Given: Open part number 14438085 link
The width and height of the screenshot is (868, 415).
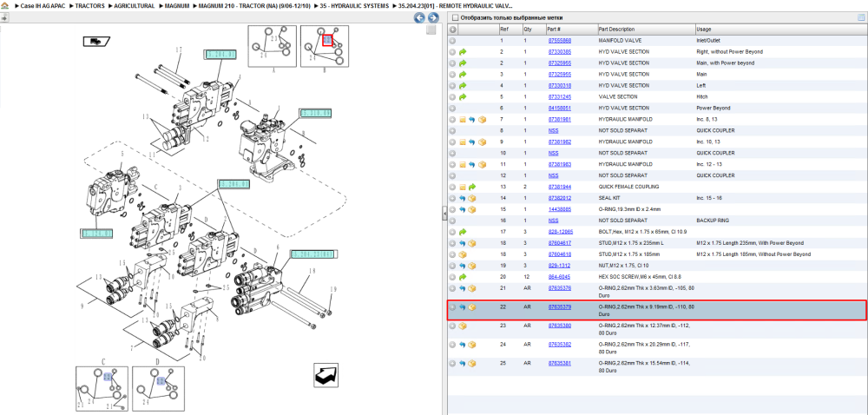Looking at the screenshot, I should (x=560, y=210).
